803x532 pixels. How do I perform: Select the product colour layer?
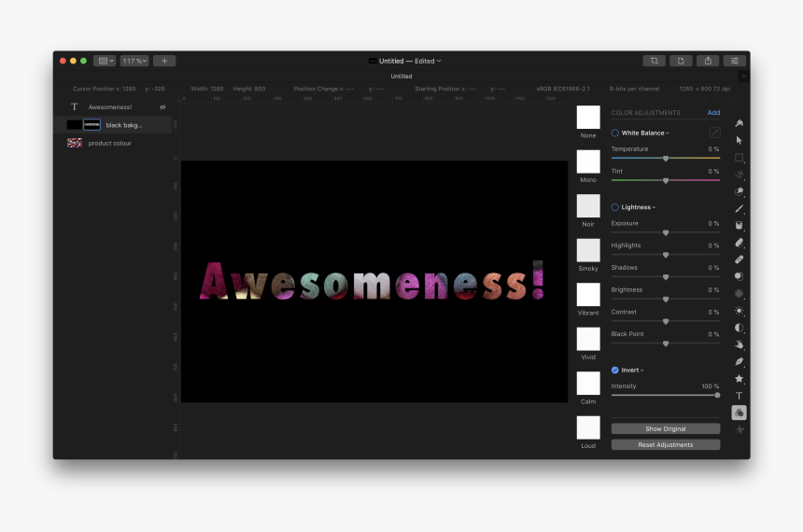[x=113, y=144]
